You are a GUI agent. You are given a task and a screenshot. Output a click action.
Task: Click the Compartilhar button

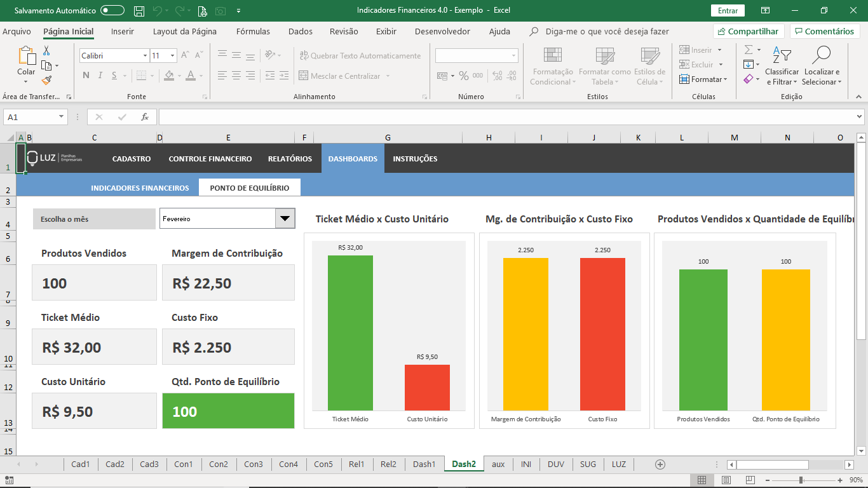tap(748, 31)
